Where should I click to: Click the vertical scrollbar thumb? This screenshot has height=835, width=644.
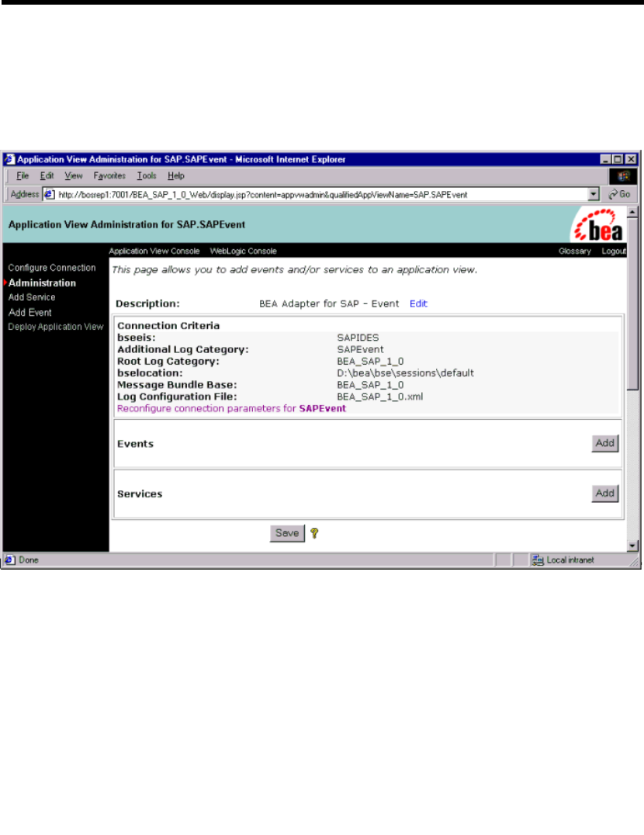pyautogui.click(x=632, y=303)
